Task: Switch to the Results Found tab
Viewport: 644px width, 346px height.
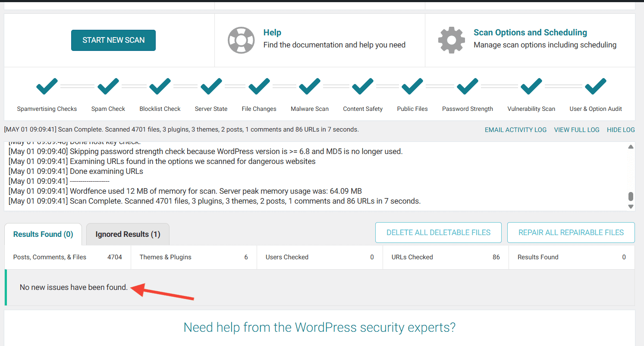Action: pyautogui.click(x=43, y=234)
